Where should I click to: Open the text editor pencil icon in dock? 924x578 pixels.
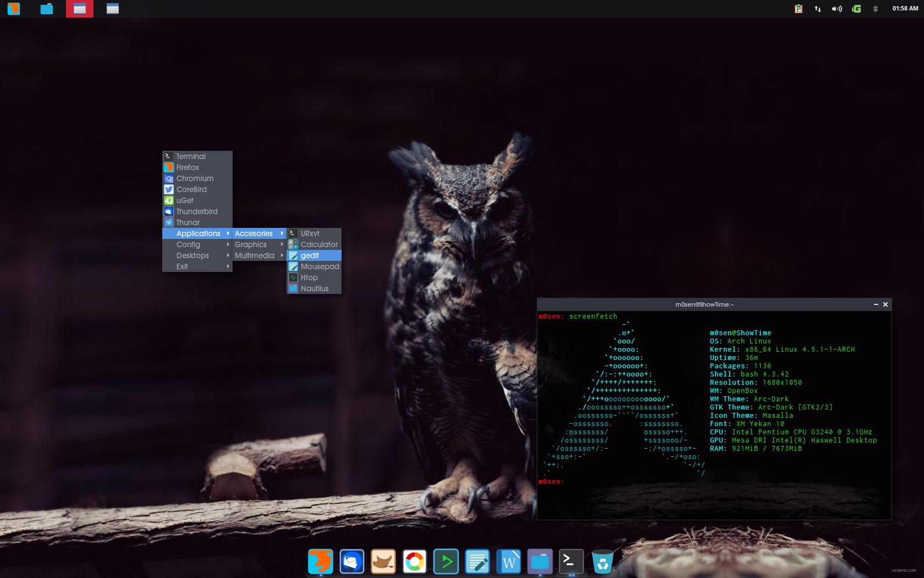click(x=477, y=561)
